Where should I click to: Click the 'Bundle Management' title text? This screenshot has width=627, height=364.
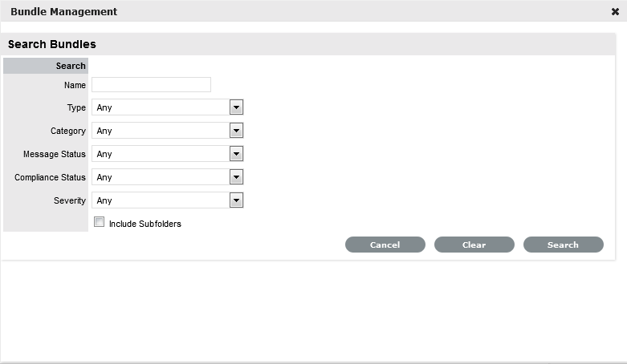click(x=63, y=12)
